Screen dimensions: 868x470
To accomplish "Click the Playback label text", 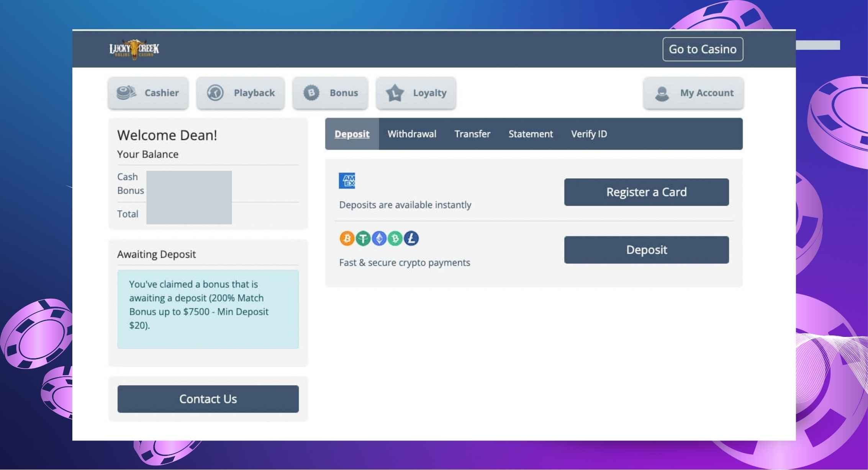I will pyautogui.click(x=254, y=93).
